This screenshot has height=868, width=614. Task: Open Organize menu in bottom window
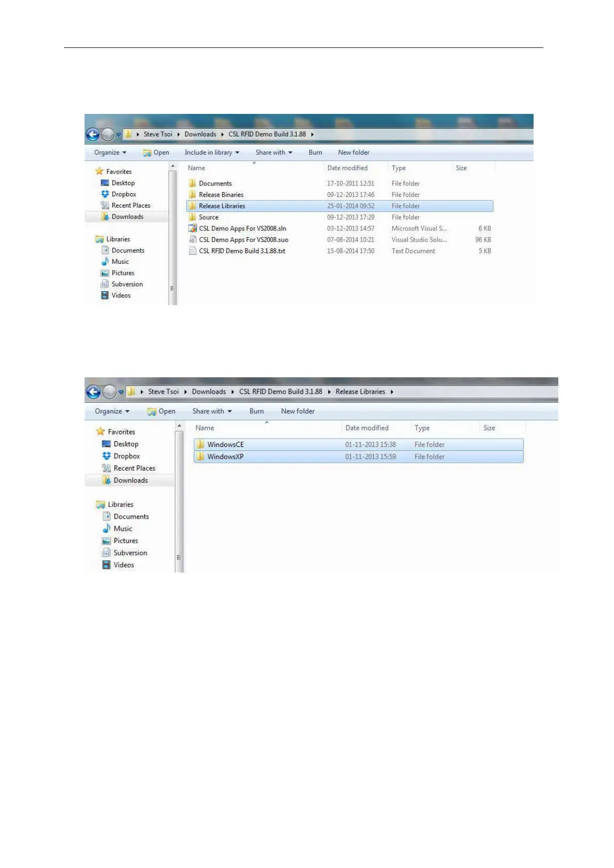(112, 411)
